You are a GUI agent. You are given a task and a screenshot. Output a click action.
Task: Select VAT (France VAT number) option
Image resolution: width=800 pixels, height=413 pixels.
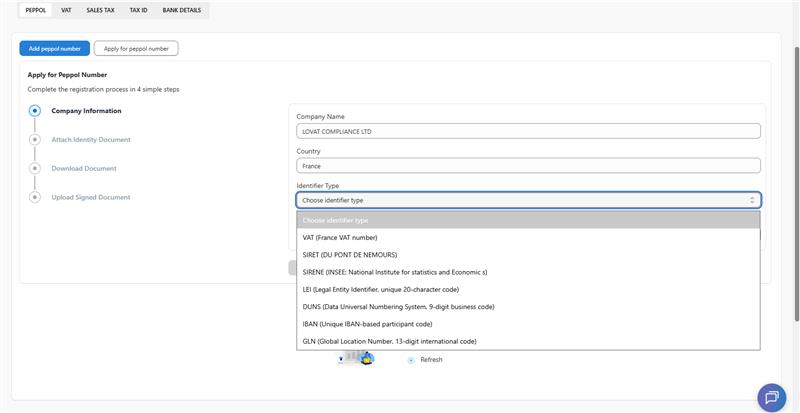pyautogui.click(x=340, y=237)
